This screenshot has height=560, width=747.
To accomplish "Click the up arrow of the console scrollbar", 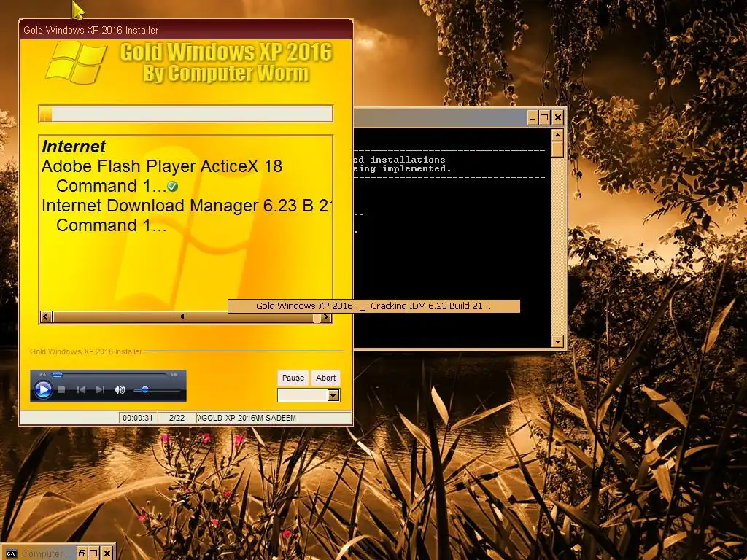I will pos(557,135).
